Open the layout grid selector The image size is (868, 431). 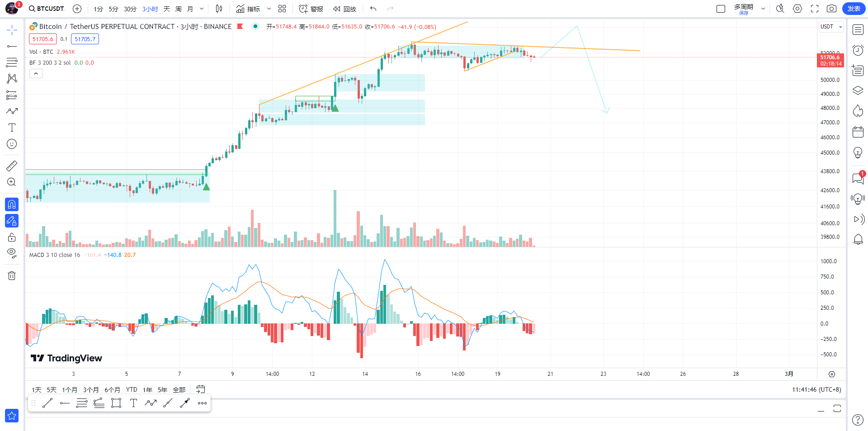[x=282, y=9]
